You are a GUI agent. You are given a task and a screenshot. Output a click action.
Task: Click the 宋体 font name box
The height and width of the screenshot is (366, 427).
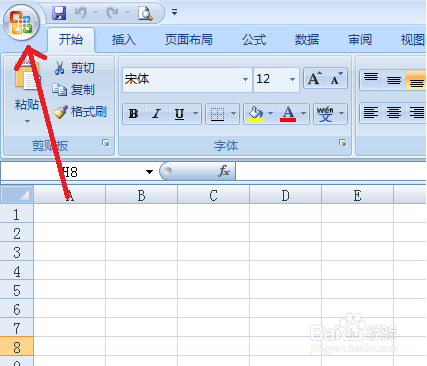[x=182, y=79]
